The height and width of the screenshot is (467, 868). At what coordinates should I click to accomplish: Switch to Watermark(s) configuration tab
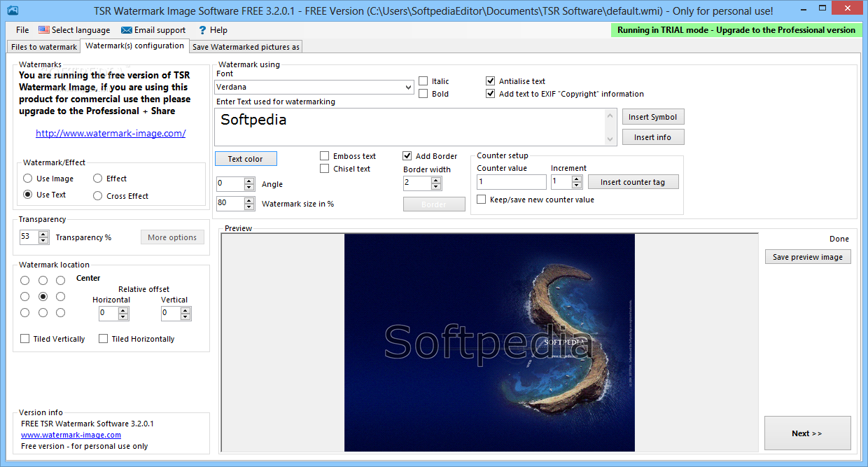coord(134,46)
